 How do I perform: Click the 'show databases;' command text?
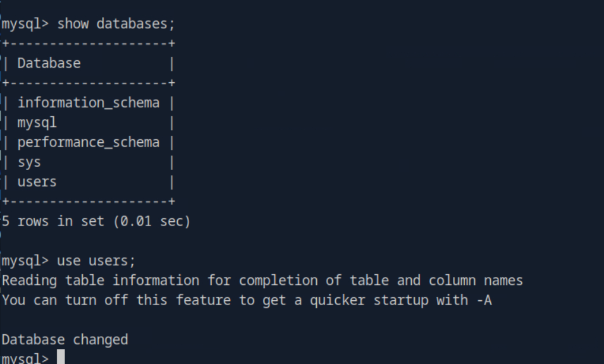(x=116, y=24)
